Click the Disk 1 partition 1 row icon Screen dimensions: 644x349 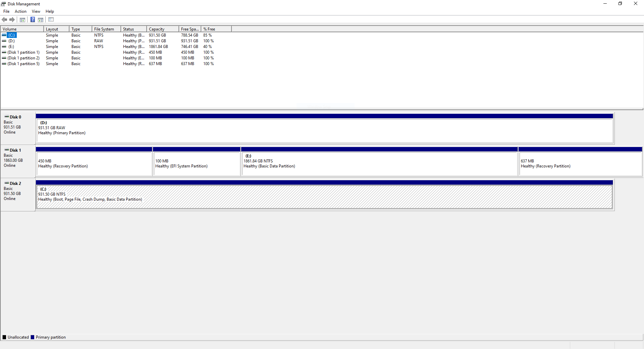(x=4, y=52)
